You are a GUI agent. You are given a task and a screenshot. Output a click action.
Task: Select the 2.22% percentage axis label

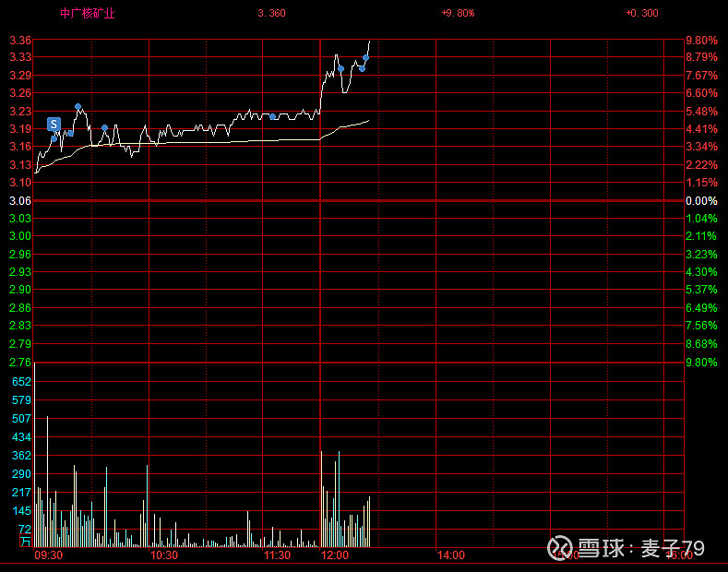701,164
